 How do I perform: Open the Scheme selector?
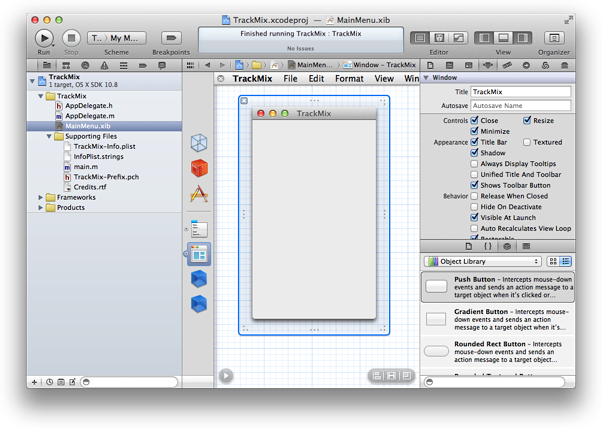[x=116, y=38]
